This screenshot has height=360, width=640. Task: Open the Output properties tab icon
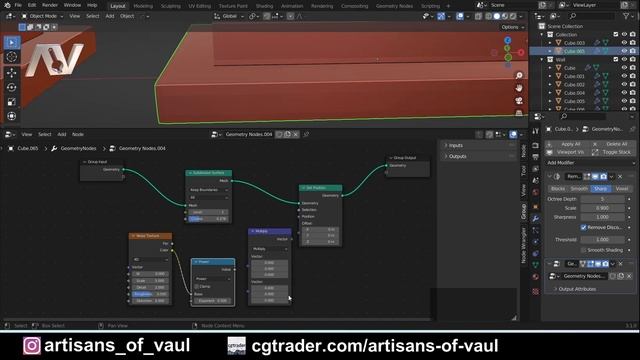(536, 157)
